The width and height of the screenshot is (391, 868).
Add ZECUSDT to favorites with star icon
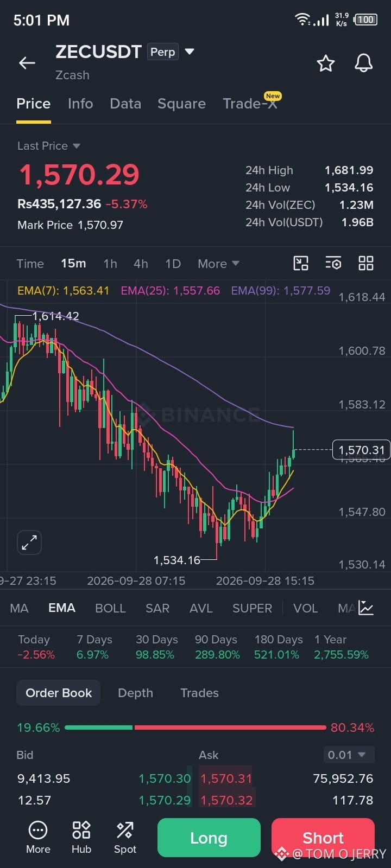[x=326, y=63]
